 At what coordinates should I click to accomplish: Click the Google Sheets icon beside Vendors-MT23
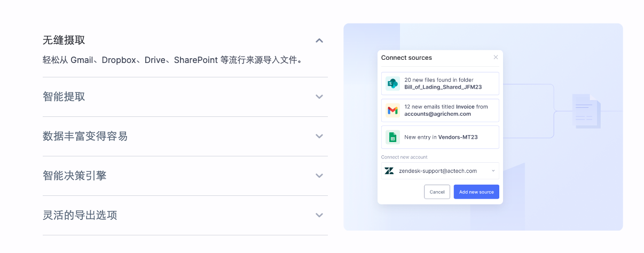point(392,137)
